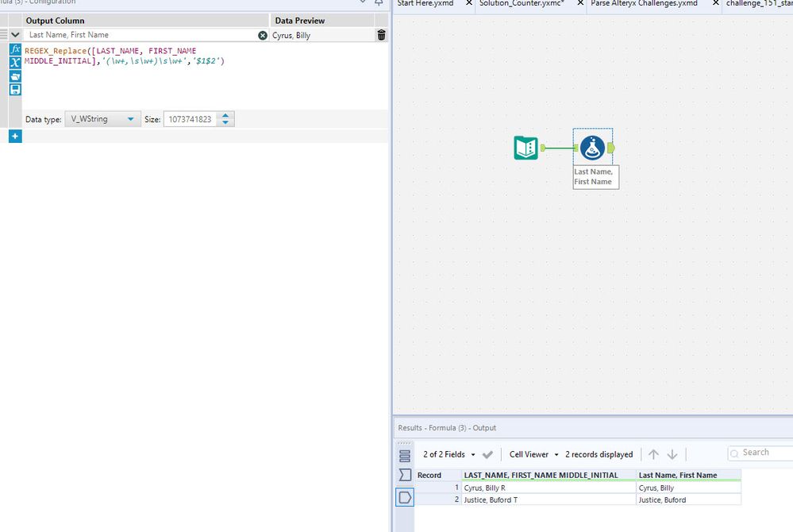
Task: Save expression using the disk icon
Action: pyautogui.click(x=15, y=90)
